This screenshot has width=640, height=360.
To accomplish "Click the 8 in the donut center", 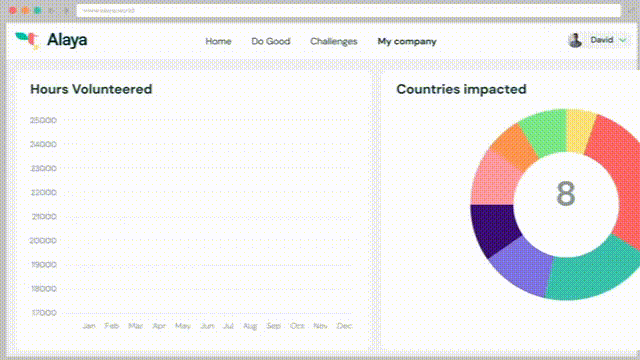I will pos(566,193).
